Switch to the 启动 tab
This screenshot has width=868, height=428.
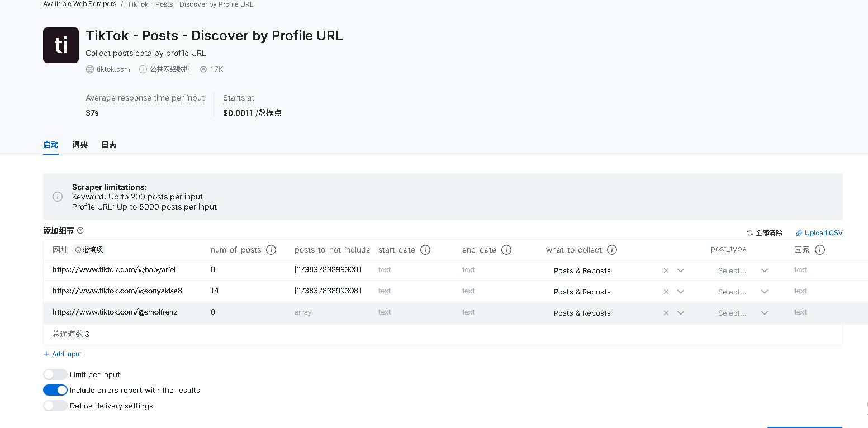tap(51, 145)
